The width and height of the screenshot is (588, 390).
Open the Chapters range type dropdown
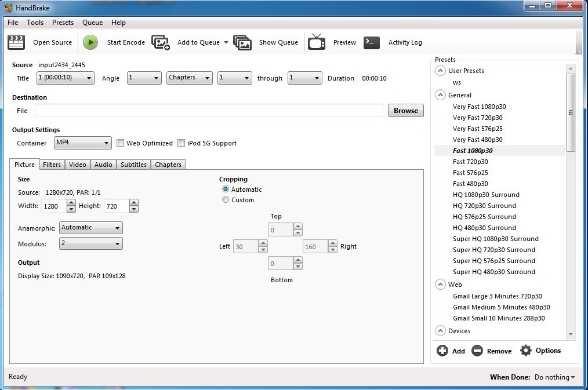pos(190,78)
